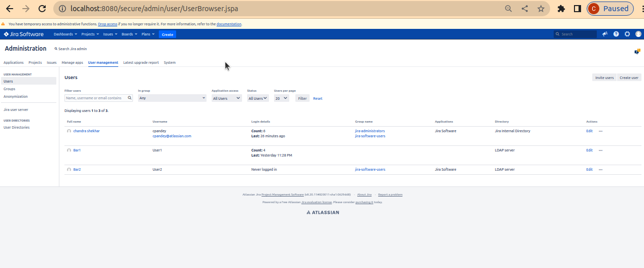The width and height of the screenshot is (644, 268).
Task: Click the warning triangle icon in the banner
Action: coord(4,24)
